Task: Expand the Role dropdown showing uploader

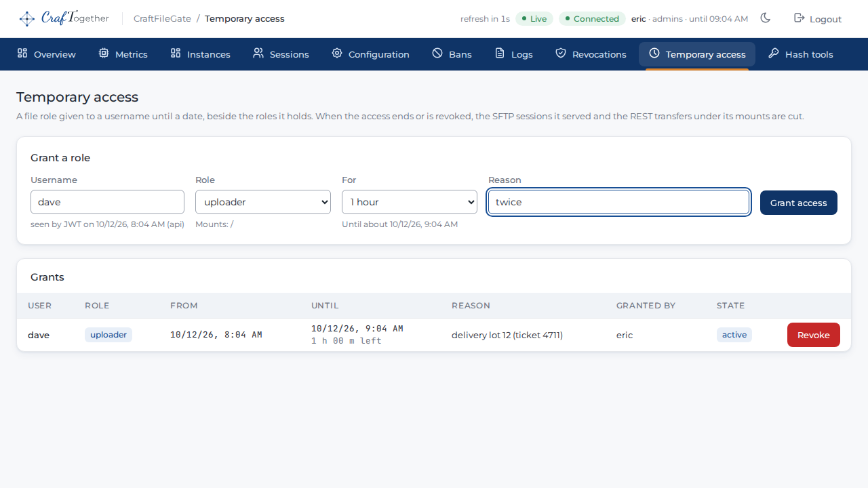Action: (x=263, y=202)
